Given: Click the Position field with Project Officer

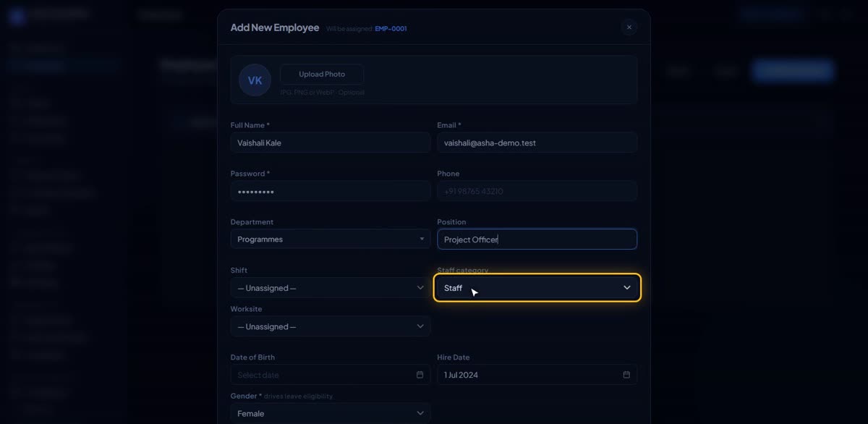Looking at the screenshot, I should (537, 239).
